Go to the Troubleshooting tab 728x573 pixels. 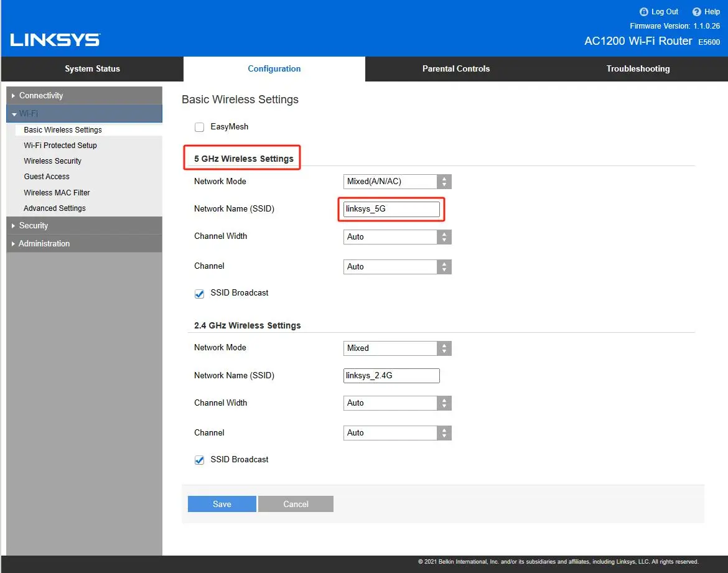638,68
